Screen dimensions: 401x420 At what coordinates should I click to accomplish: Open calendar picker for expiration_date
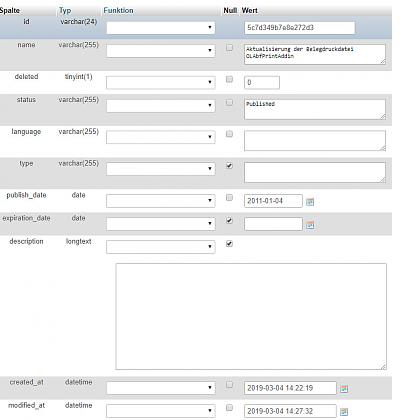310,225
